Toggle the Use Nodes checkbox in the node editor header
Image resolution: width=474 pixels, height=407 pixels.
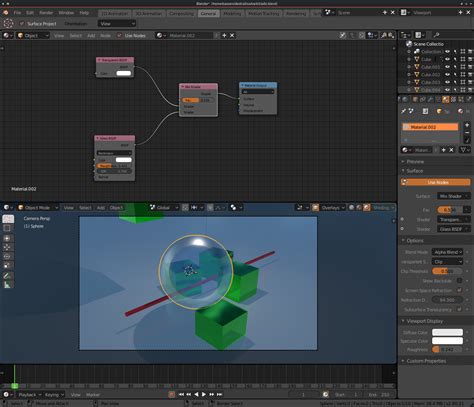(119, 35)
